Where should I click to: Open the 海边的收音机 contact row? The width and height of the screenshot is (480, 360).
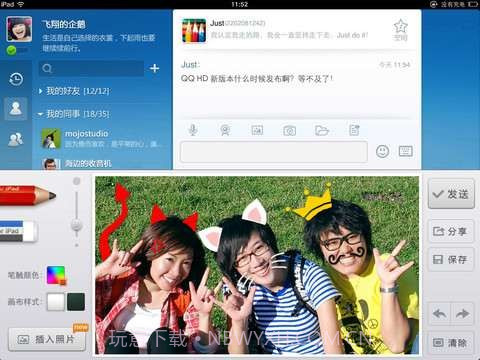click(x=103, y=163)
